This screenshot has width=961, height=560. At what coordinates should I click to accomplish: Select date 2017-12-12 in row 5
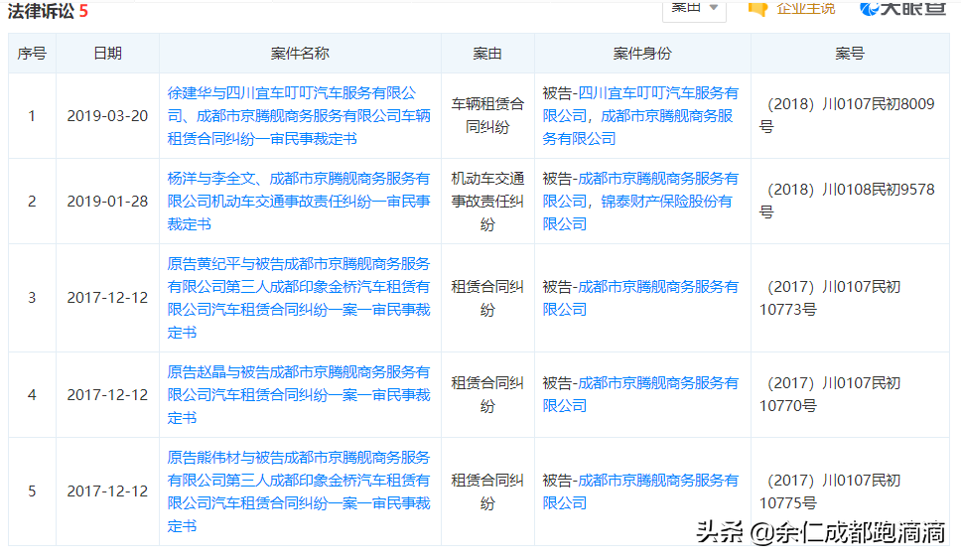tap(107, 491)
